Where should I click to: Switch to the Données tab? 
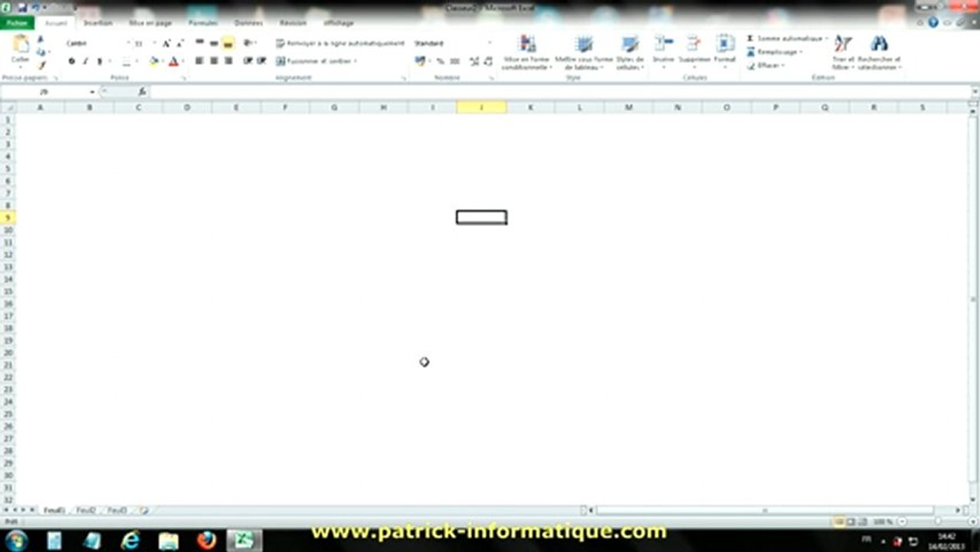click(x=248, y=23)
